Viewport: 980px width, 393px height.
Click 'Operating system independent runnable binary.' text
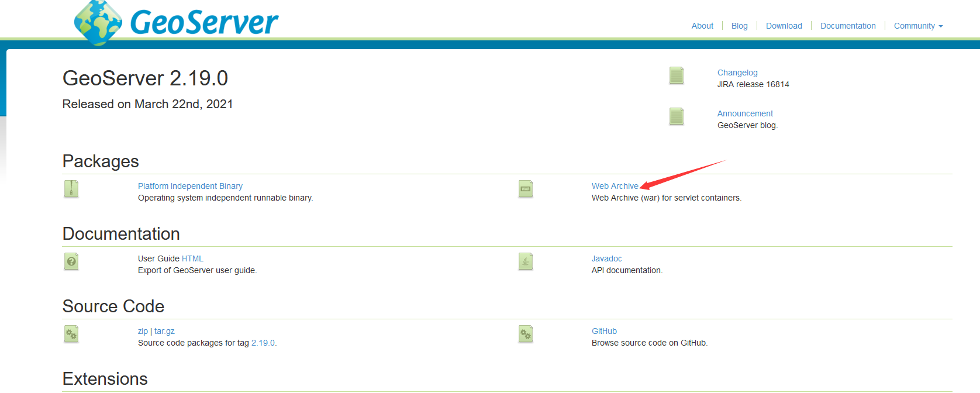coord(225,198)
